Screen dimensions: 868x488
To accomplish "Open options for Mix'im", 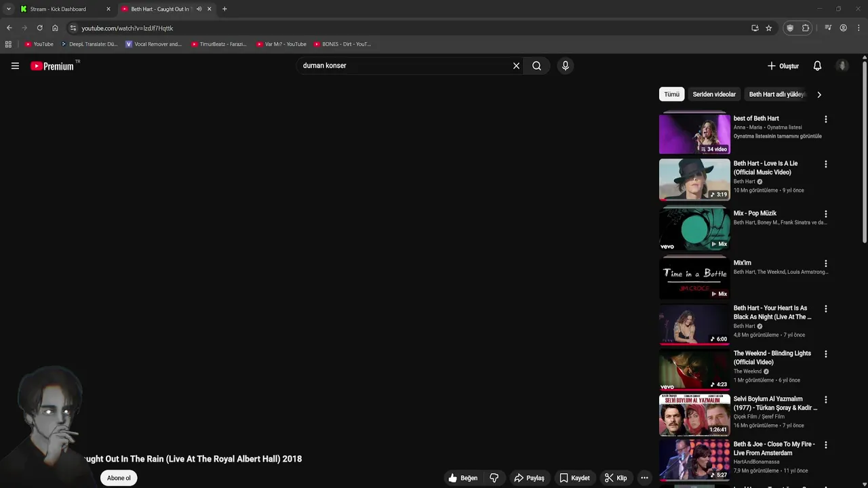I will click(825, 264).
